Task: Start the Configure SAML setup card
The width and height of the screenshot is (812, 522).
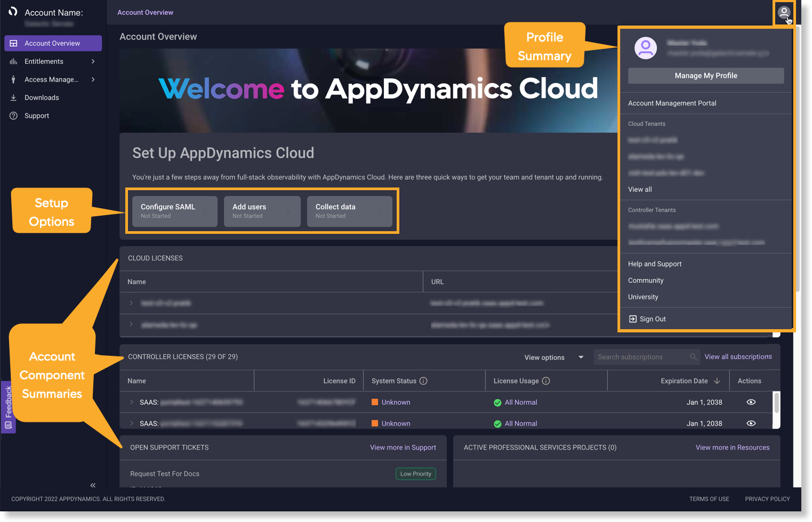Action: coord(175,211)
